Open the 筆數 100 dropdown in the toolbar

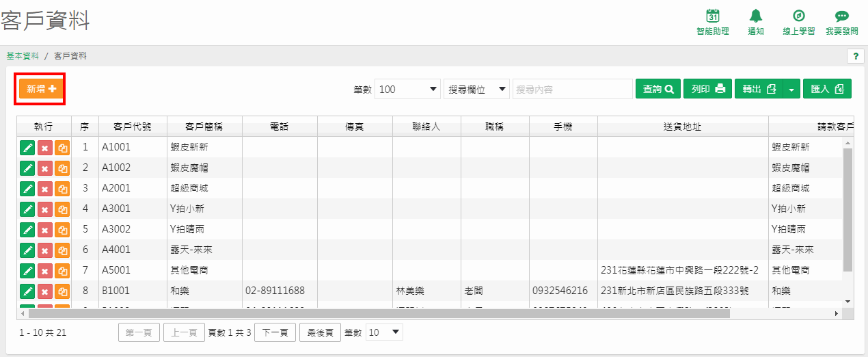pyautogui.click(x=407, y=89)
